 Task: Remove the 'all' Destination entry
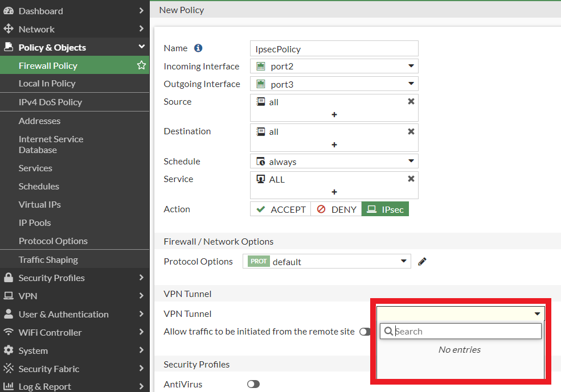(x=411, y=131)
